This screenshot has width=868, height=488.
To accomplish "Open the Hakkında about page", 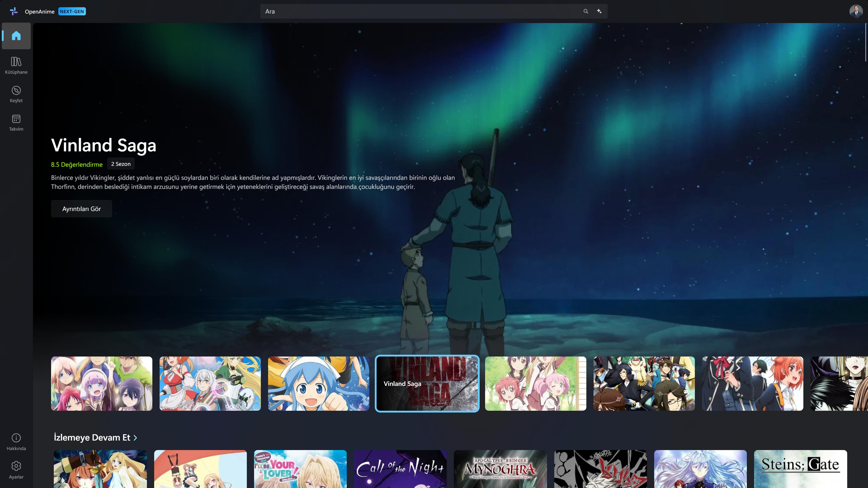I will pyautogui.click(x=16, y=442).
